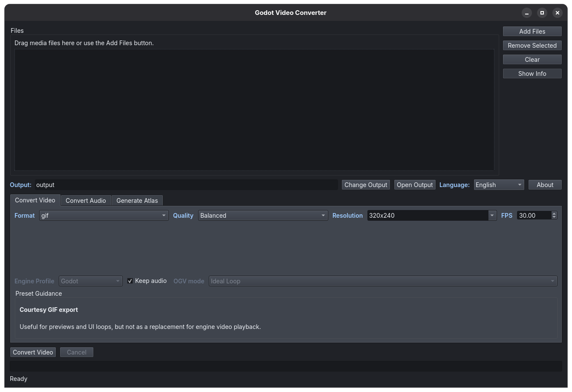Open the Engine Profile dropdown showing Godot
Image resolution: width=572 pixels, height=392 pixels.
coord(91,281)
